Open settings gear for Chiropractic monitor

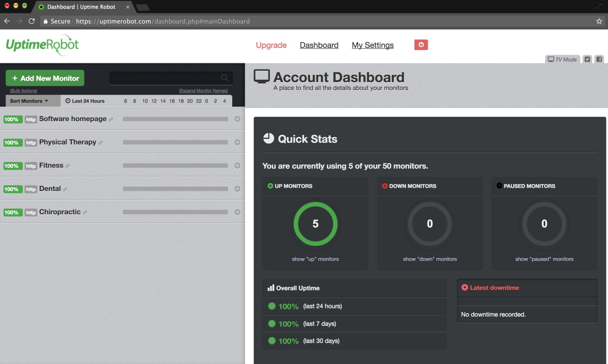237,212
